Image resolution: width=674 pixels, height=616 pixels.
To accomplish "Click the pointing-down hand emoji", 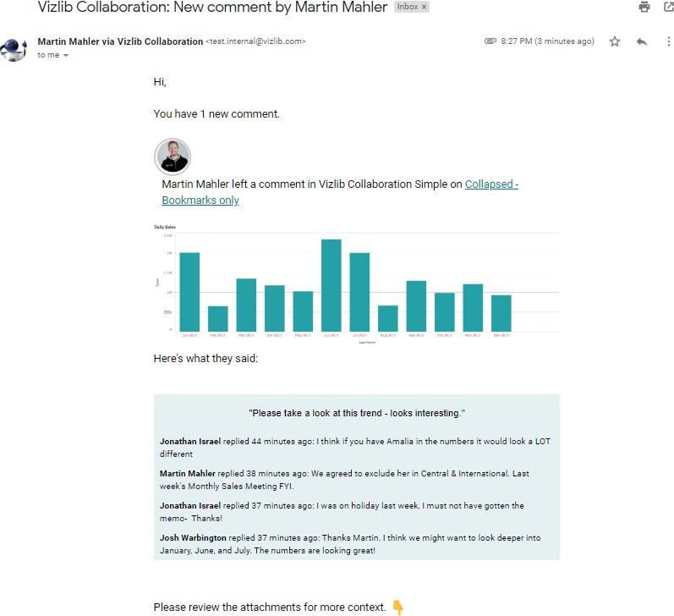I will [x=398, y=607].
